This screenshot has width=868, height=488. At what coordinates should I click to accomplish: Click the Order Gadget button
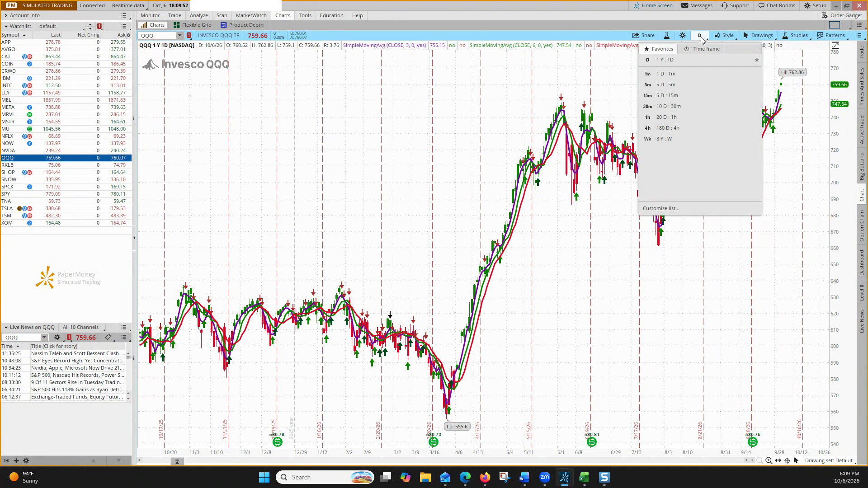point(842,15)
